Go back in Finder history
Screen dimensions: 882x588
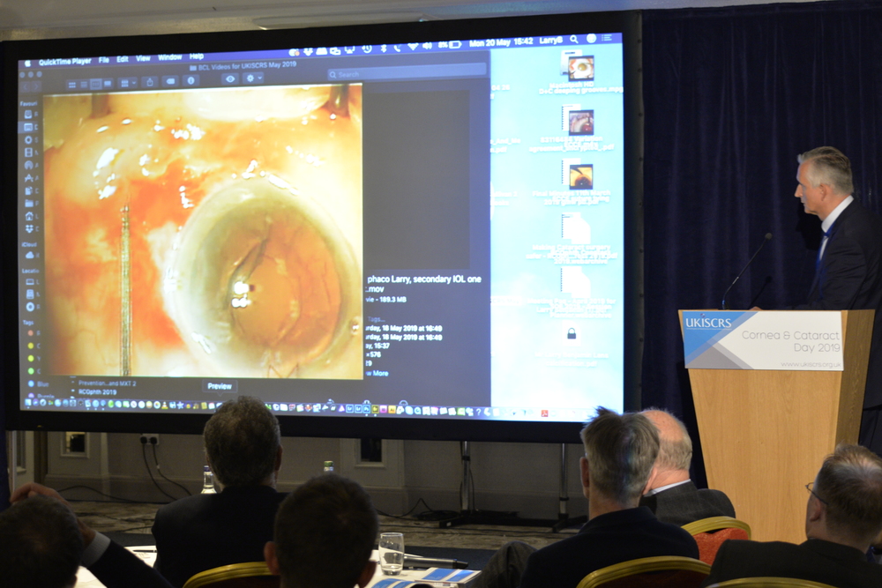(x=26, y=86)
